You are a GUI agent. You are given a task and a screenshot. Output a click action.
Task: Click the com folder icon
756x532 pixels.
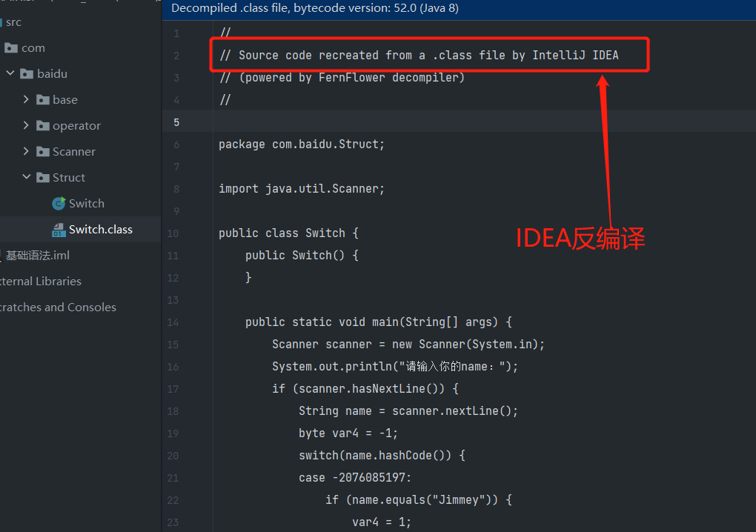pyautogui.click(x=11, y=47)
